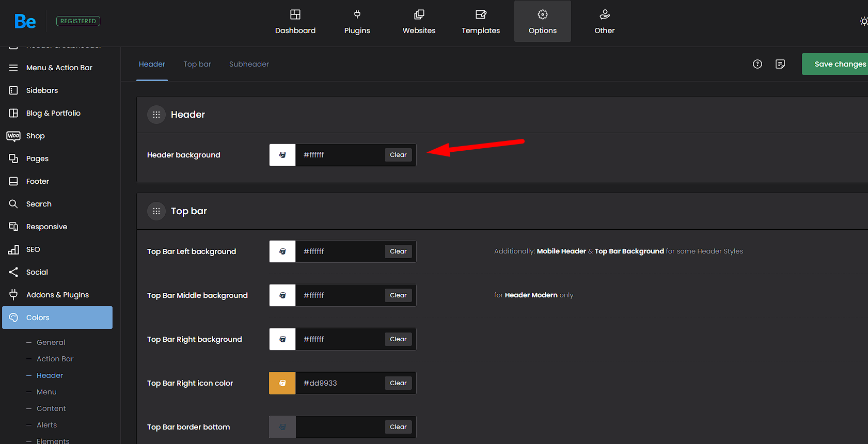868x444 pixels.
Task: Click Top Bar Left background hex field
Action: click(339, 251)
